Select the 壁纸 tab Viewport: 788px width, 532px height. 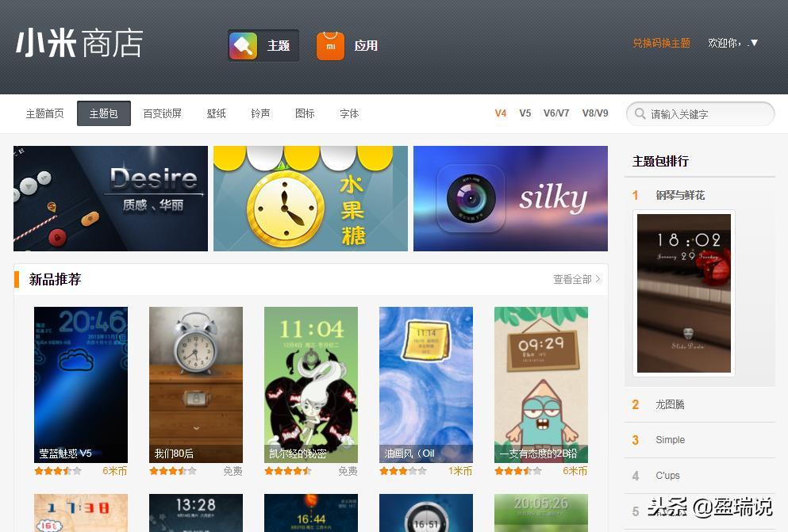(x=216, y=113)
